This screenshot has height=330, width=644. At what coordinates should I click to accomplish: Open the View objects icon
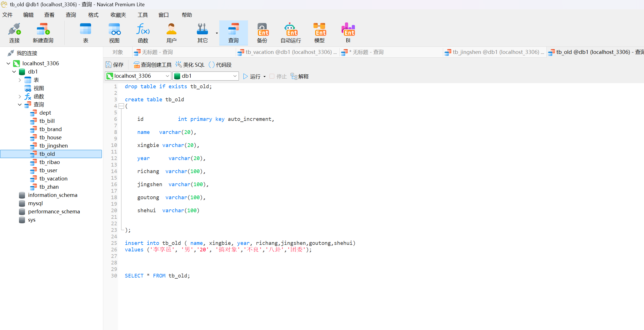114,30
